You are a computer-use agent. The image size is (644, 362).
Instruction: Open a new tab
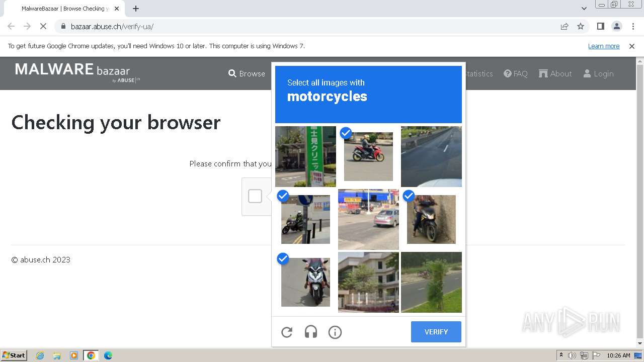click(x=135, y=9)
